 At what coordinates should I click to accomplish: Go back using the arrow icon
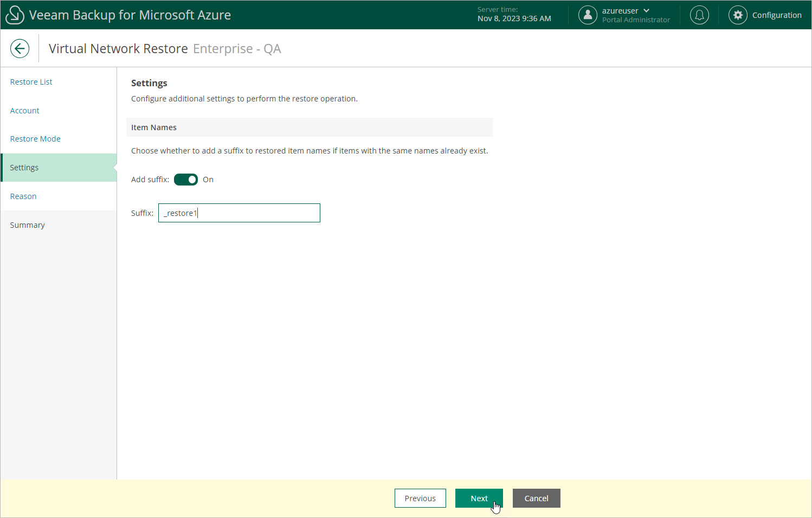click(20, 48)
